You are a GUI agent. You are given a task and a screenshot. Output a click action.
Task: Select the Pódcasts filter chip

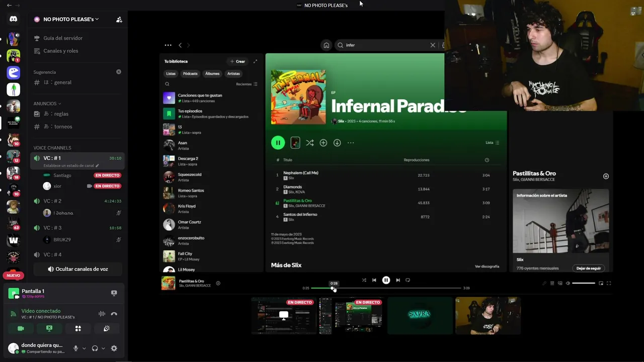point(190,73)
